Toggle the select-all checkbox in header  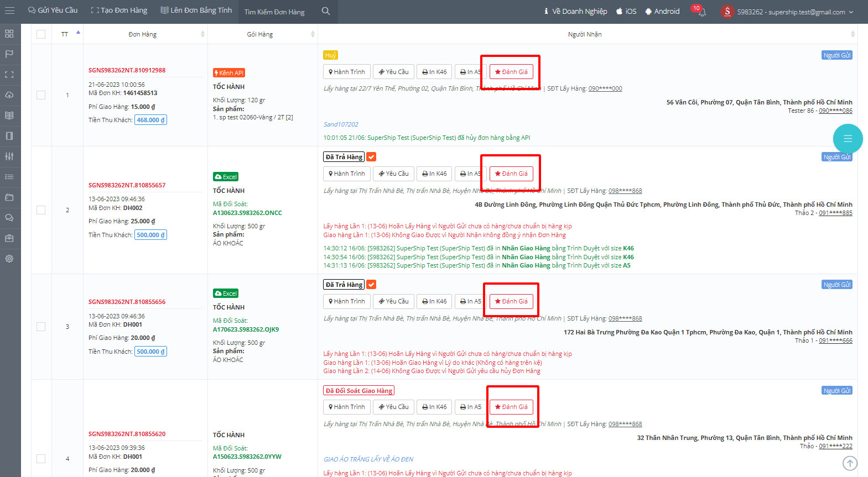[x=41, y=34]
